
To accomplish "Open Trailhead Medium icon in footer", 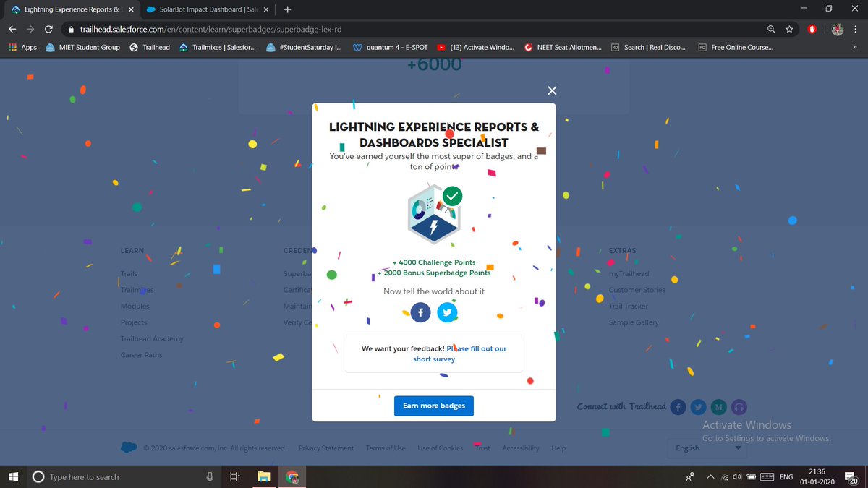I will [718, 407].
